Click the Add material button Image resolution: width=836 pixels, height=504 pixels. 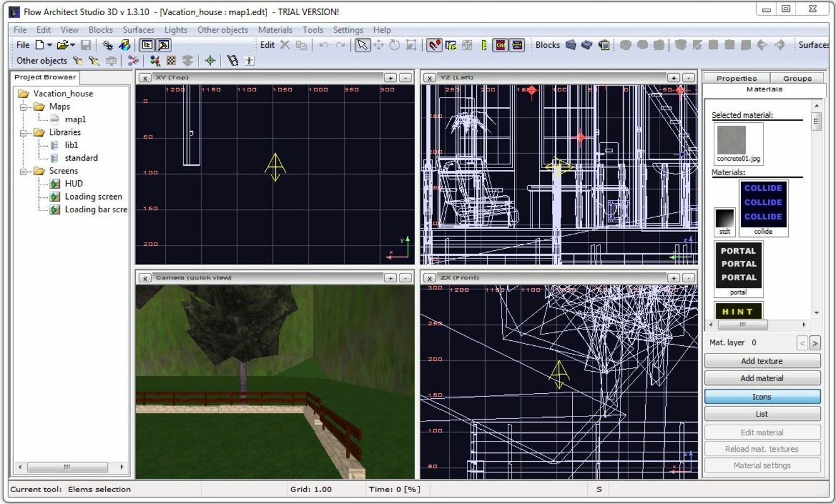pyautogui.click(x=762, y=378)
